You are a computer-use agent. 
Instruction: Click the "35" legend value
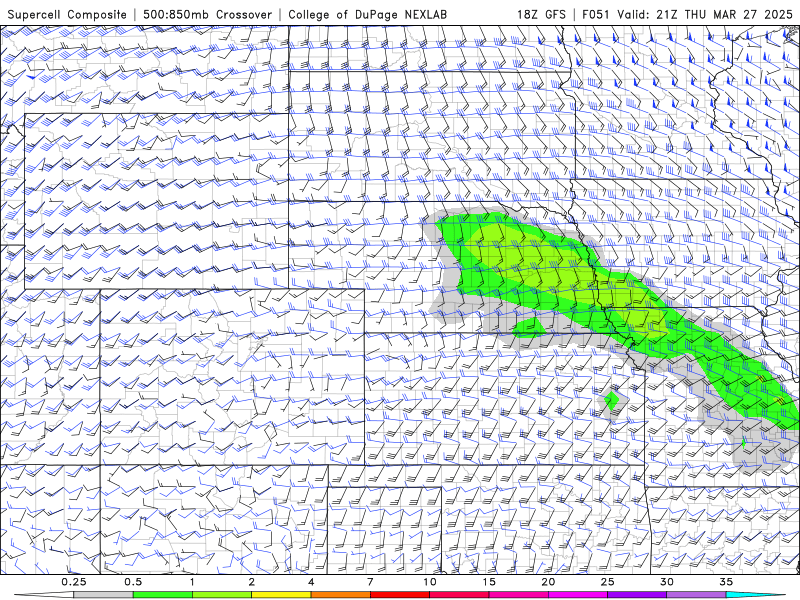tap(726, 582)
